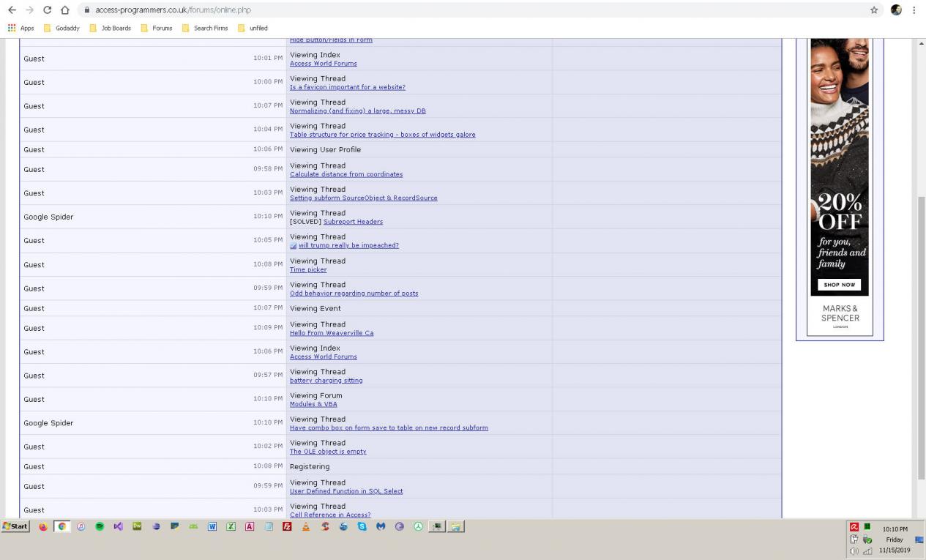This screenshot has height=560, width=926.
Task: Open 'battery charging sitting' thread link
Action: tap(326, 381)
